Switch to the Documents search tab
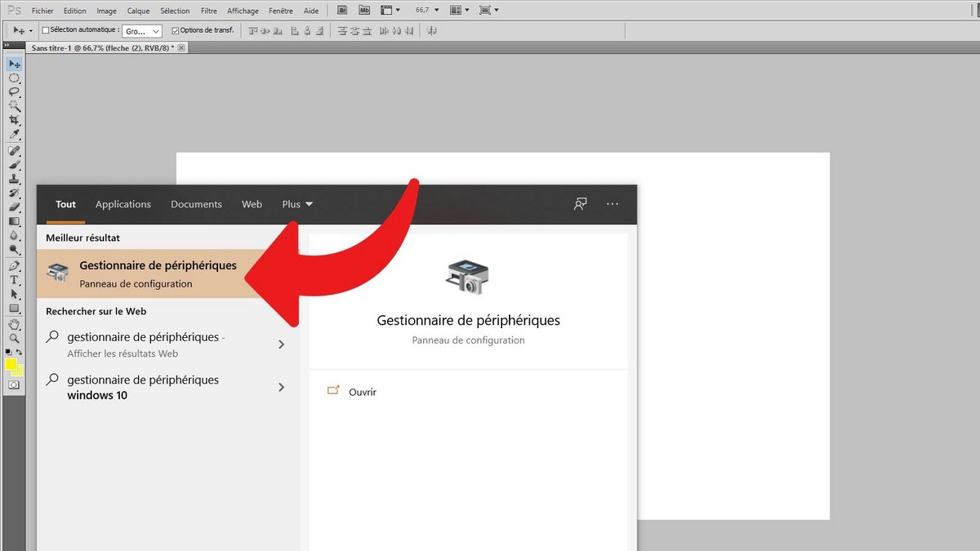 click(x=196, y=204)
